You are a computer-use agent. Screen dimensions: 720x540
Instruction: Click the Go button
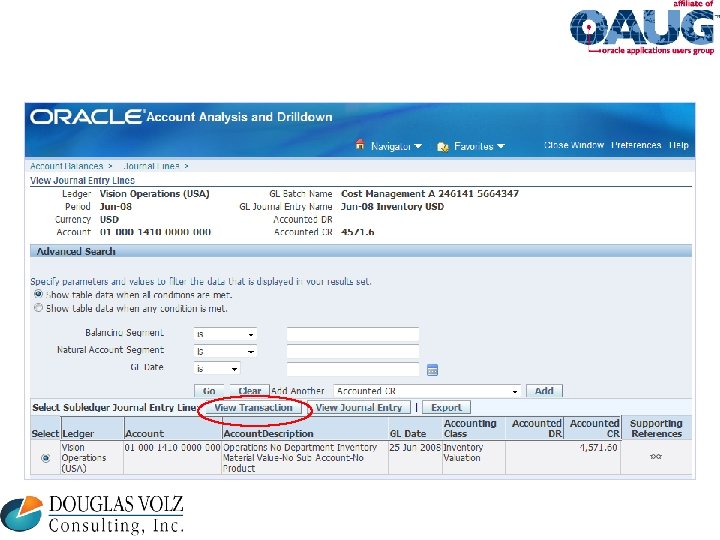(x=209, y=391)
